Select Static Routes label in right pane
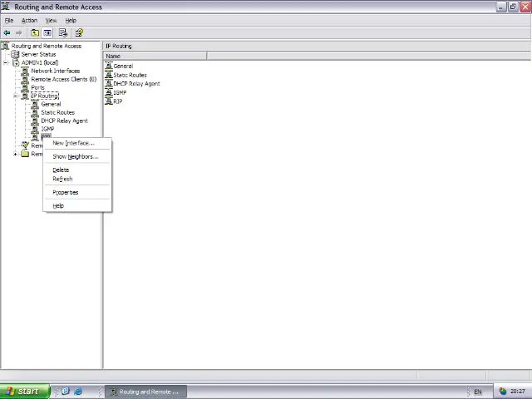Screen dimensions: 532x399 pyautogui.click(x=130, y=75)
